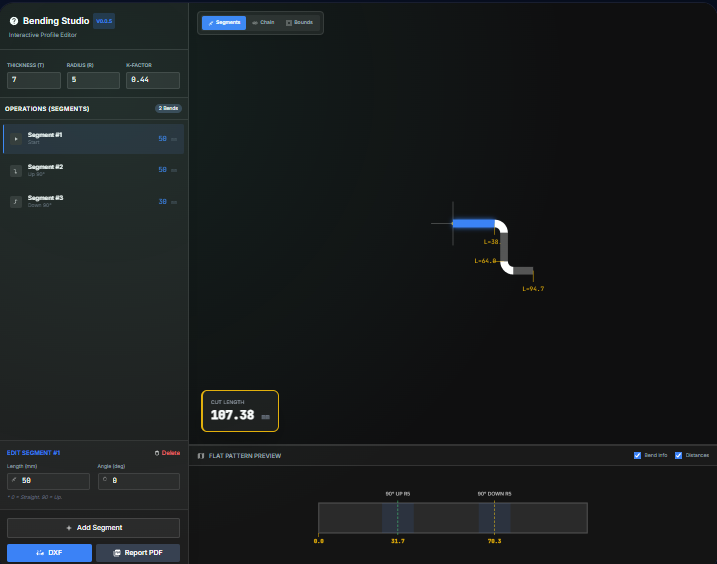Click the Segment #3 down-bend icon

[16, 202]
